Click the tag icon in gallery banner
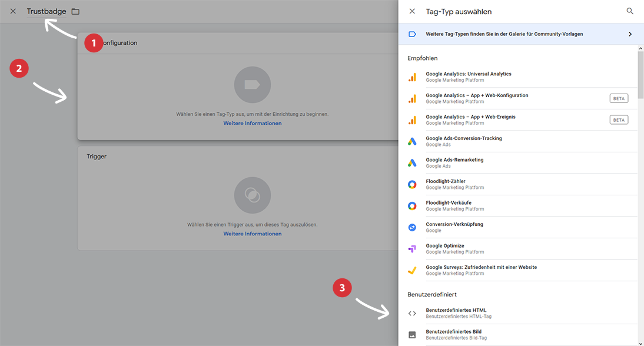The width and height of the screenshot is (644, 346). click(x=412, y=34)
